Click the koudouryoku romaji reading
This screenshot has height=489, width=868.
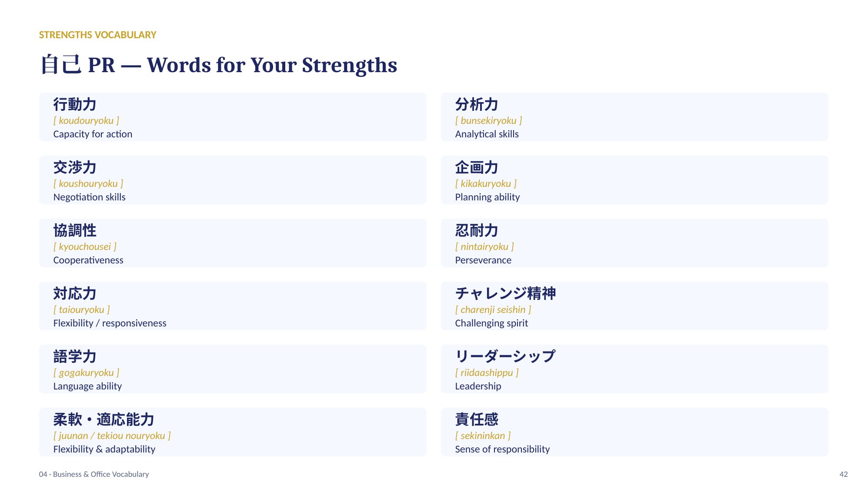coord(86,120)
